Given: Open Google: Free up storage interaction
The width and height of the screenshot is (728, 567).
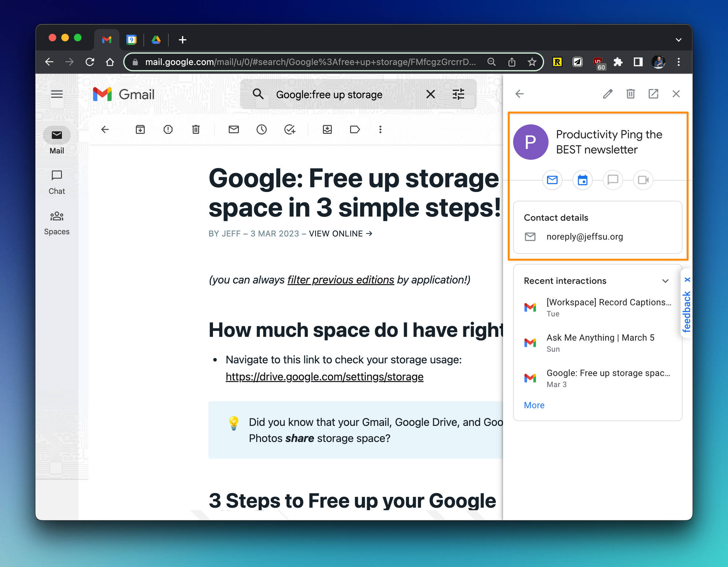Looking at the screenshot, I should 597,378.
